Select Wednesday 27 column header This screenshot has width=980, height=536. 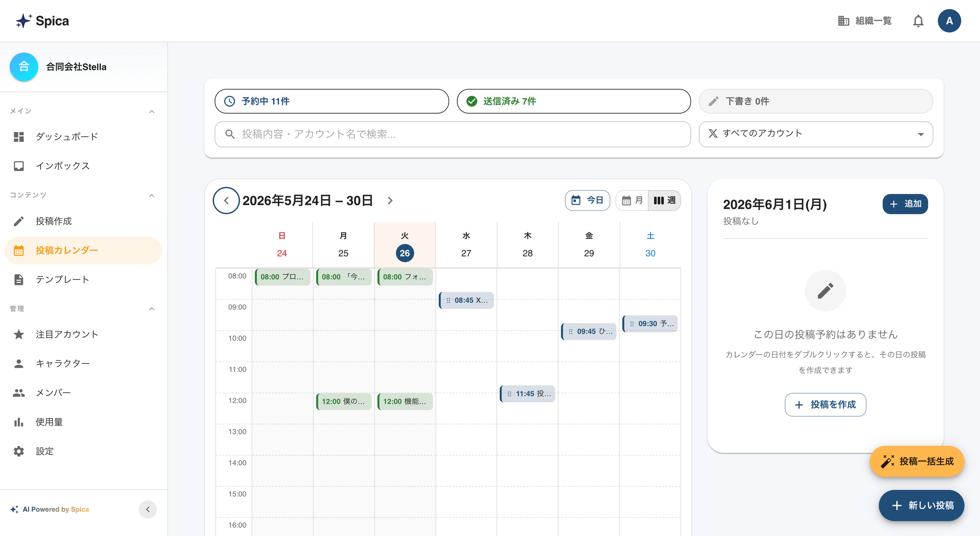(x=466, y=244)
